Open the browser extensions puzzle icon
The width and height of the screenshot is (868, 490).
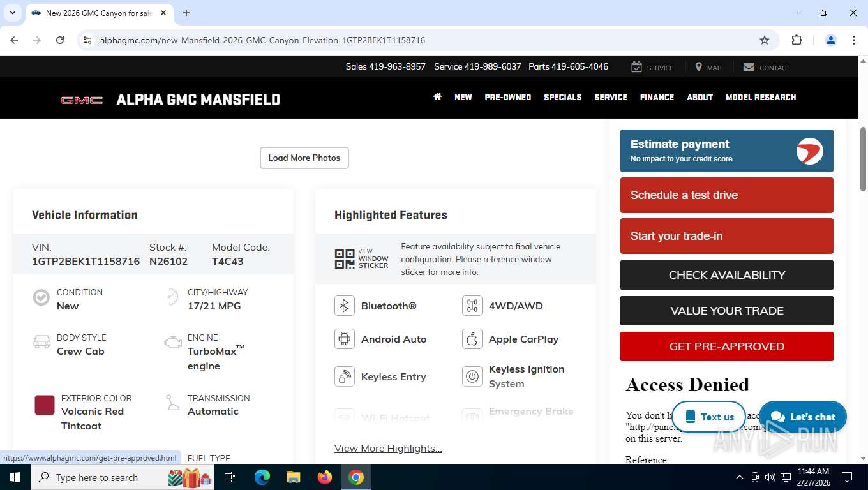797,40
